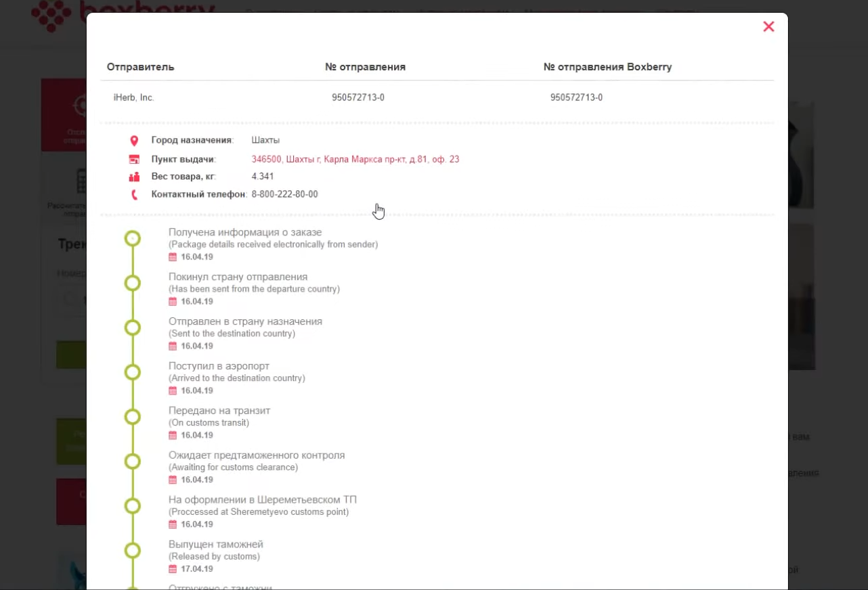The height and width of the screenshot is (590, 868).
Task: Select text Arrived to the destination country
Action: tap(237, 378)
